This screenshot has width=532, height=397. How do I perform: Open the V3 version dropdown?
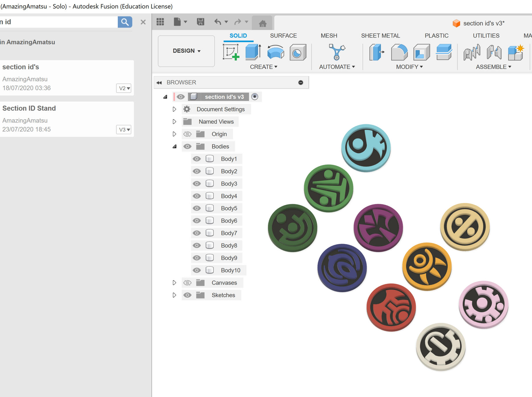click(x=124, y=129)
